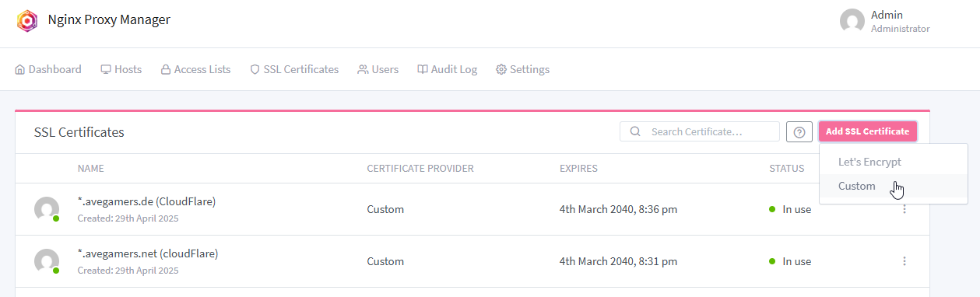Click avatar icon of avegamers.net certificate
This screenshot has height=297, width=980.
pos(47,261)
